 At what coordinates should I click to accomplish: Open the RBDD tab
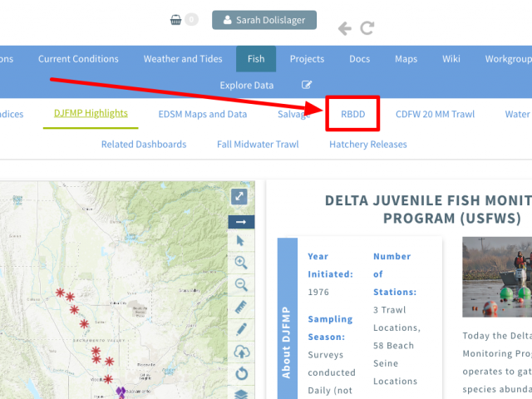point(352,114)
